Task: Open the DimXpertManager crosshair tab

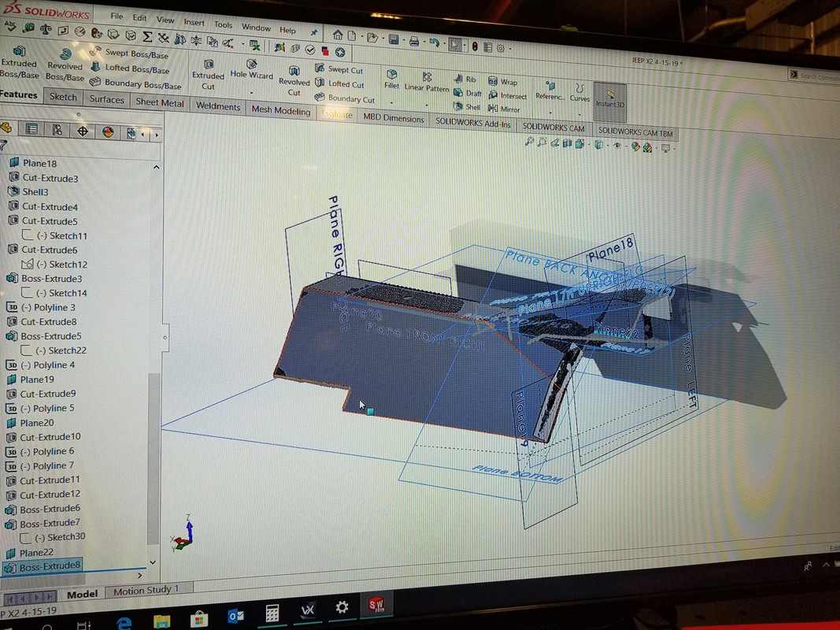Action: click(x=83, y=132)
